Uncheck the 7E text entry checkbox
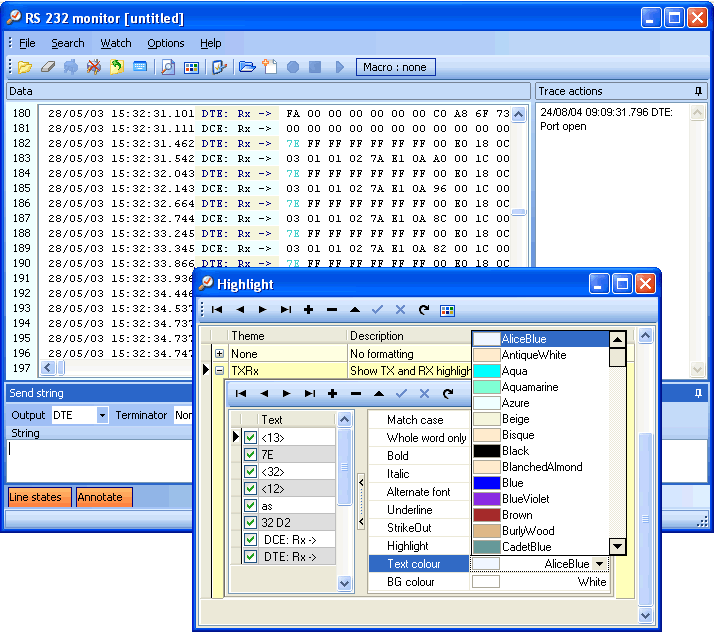 click(x=250, y=454)
